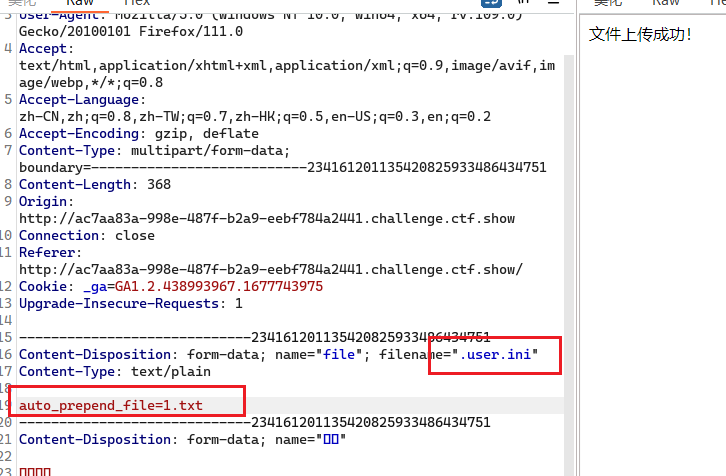
Task: Click the 'multipart/form-data;' value
Action: tap(210, 150)
